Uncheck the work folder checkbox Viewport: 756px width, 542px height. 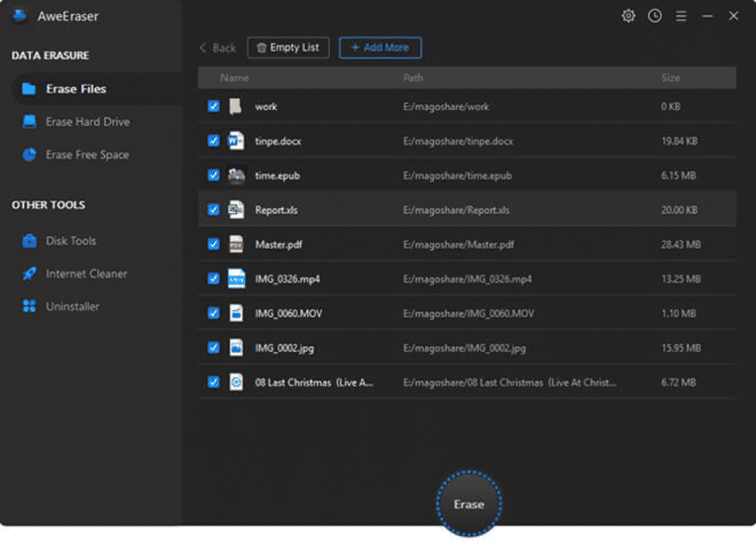(x=213, y=106)
